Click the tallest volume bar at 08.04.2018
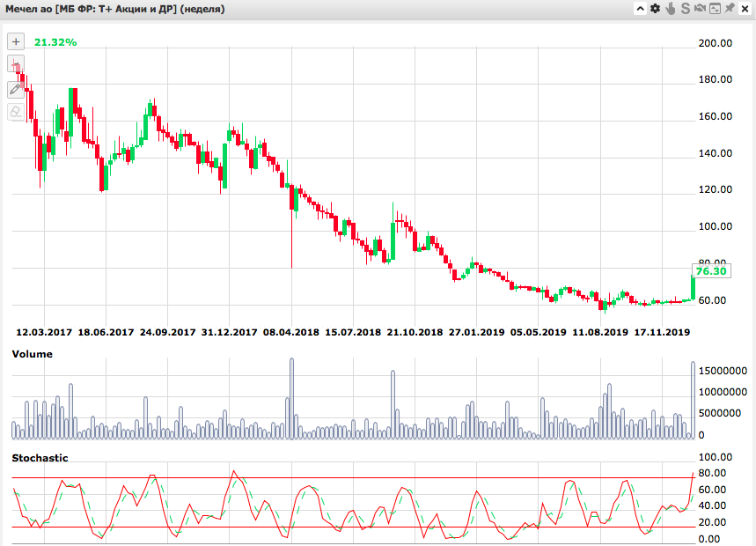756x546 pixels. [291, 398]
